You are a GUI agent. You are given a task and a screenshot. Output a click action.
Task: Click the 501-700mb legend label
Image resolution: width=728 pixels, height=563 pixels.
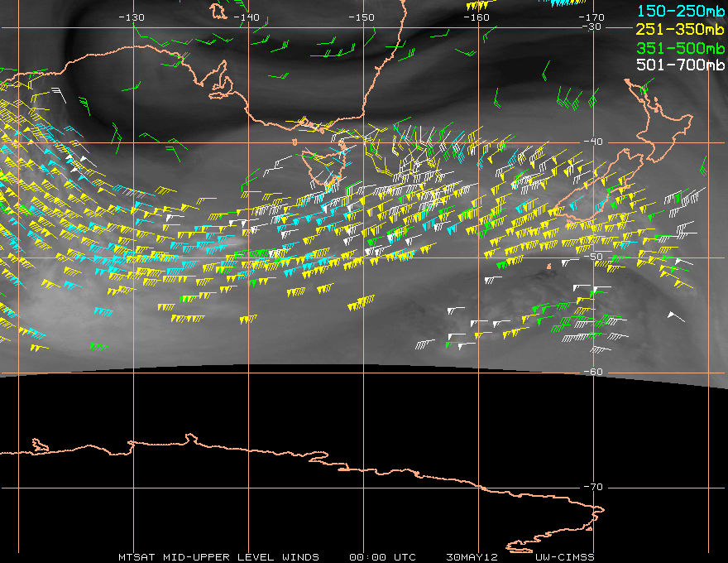tap(680, 65)
